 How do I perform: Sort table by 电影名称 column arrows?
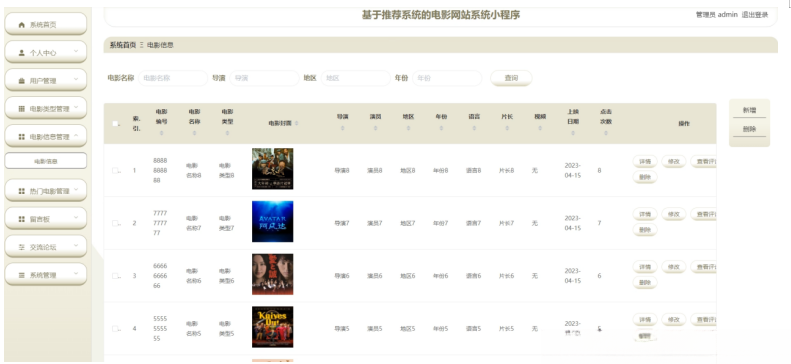195,134
